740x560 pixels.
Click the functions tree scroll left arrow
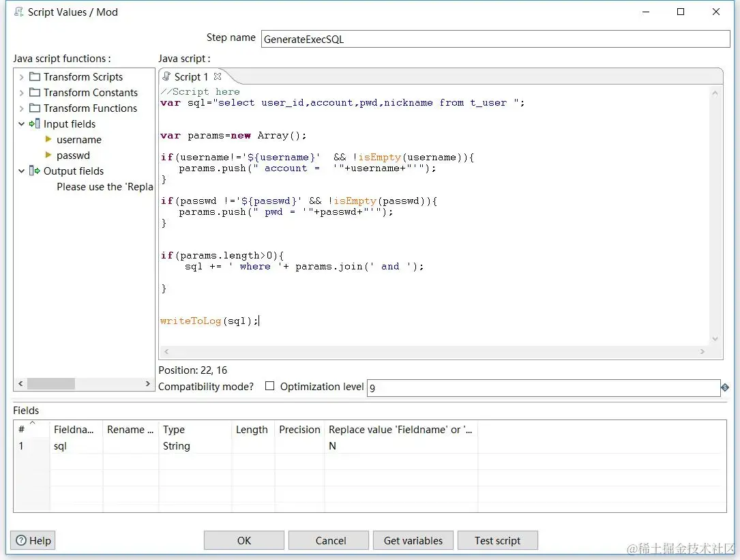click(x=20, y=383)
